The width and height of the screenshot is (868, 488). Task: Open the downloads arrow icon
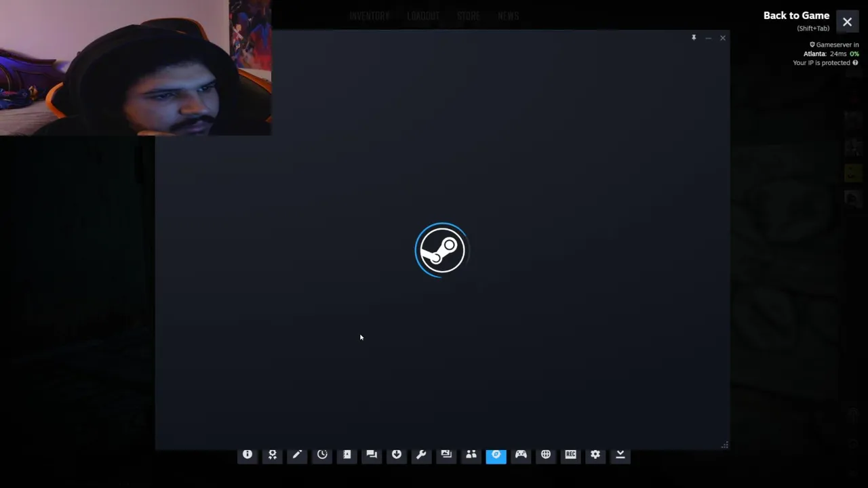tap(397, 455)
